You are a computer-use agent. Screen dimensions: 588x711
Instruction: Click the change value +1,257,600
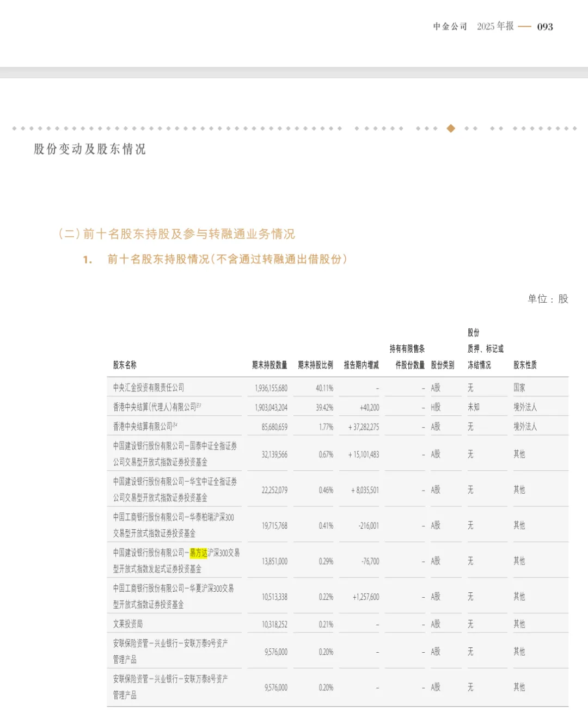(x=366, y=597)
